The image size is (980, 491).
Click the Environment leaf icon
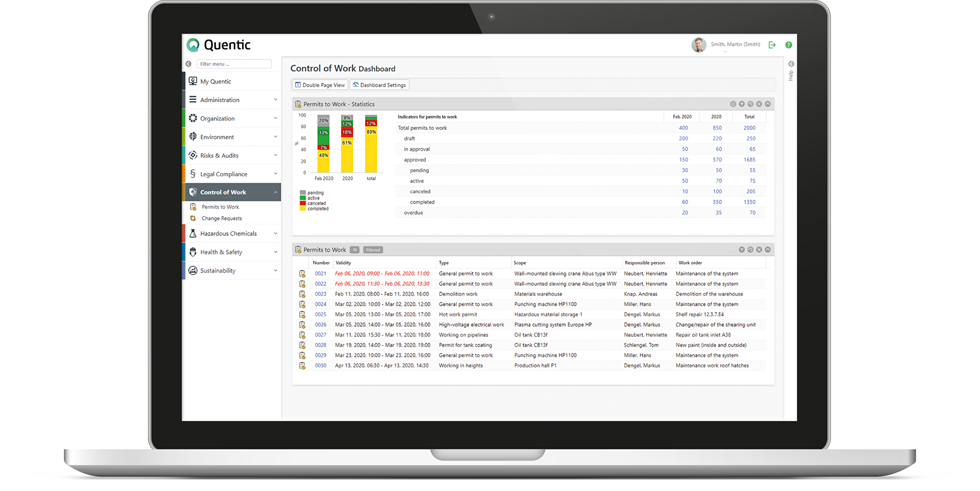point(193,136)
